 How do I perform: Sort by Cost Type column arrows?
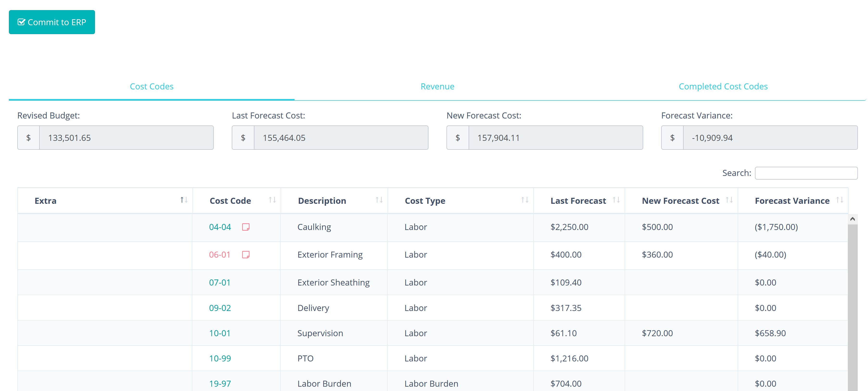click(x=525, y=200)
